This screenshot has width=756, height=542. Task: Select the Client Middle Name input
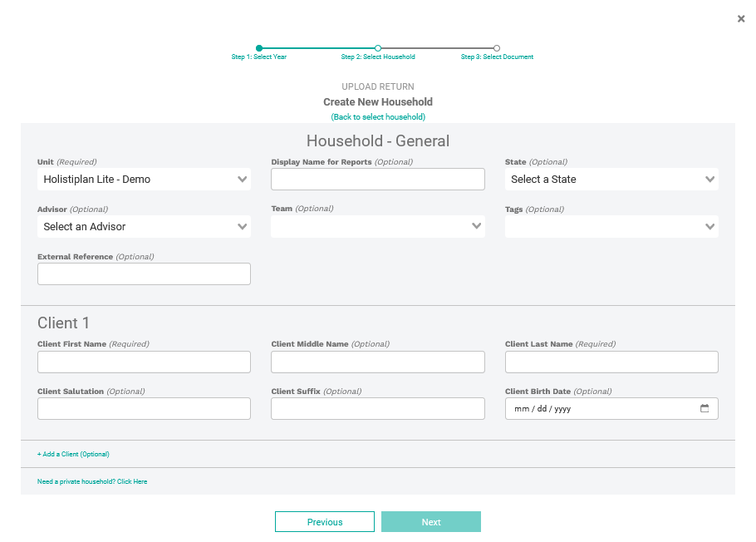click(x=377, y=362)
